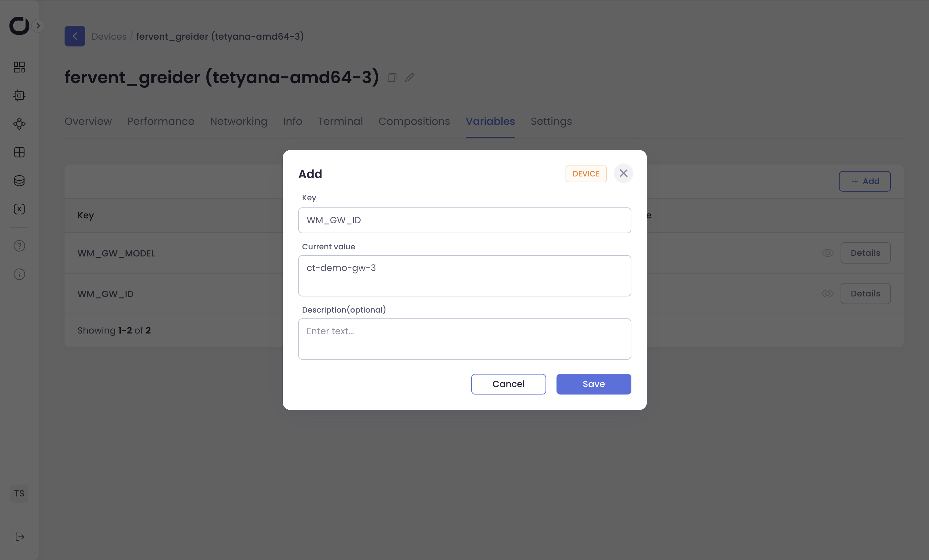Toggle visibility eye for WM_GW_MODEL value

click(x=827, y=253)
